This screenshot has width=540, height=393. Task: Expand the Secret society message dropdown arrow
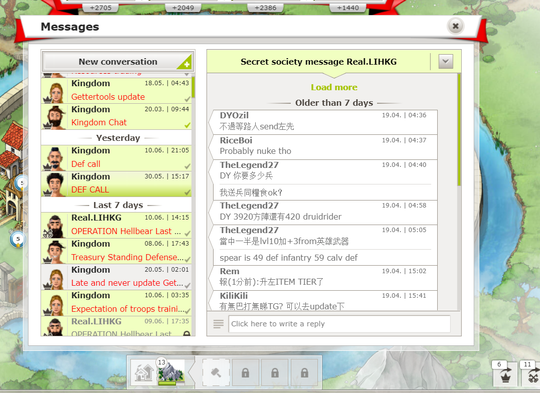coord(446,62)
